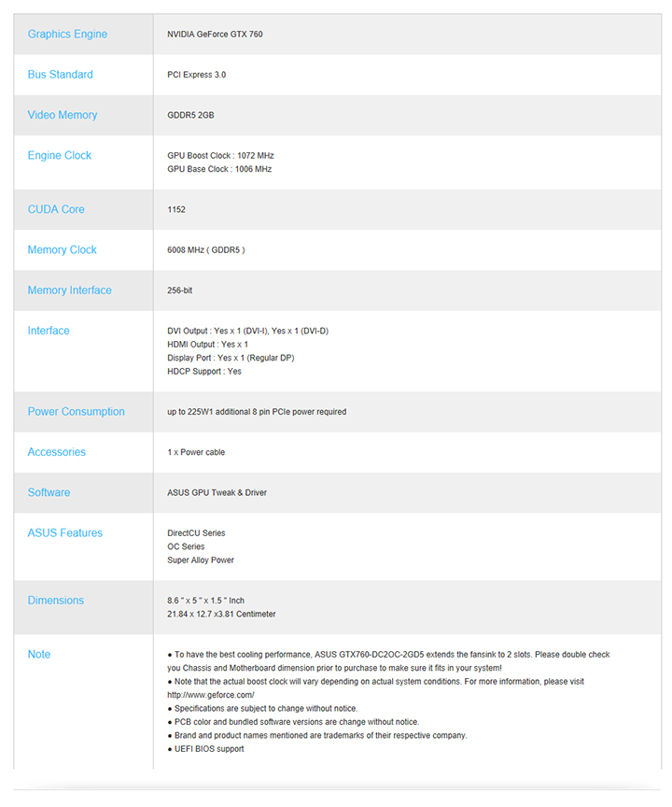Click the Dimensions label
This screenshot has height=807, width=672.
pyautogui.click(x=56, y=601)
